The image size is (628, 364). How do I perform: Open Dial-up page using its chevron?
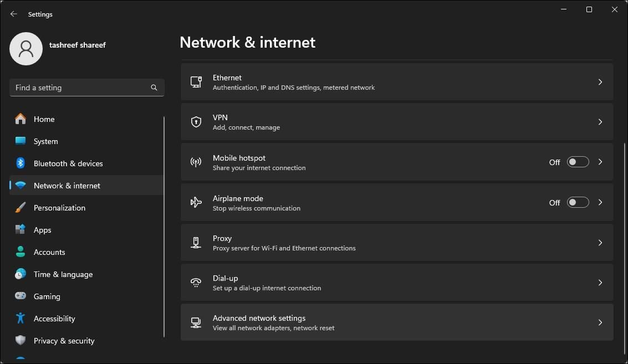click(x=600, y=283)
